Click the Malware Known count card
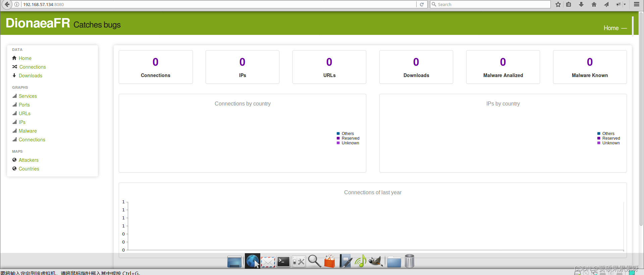The height and width of the screenshot is (275, 644). tap(590, 67)
